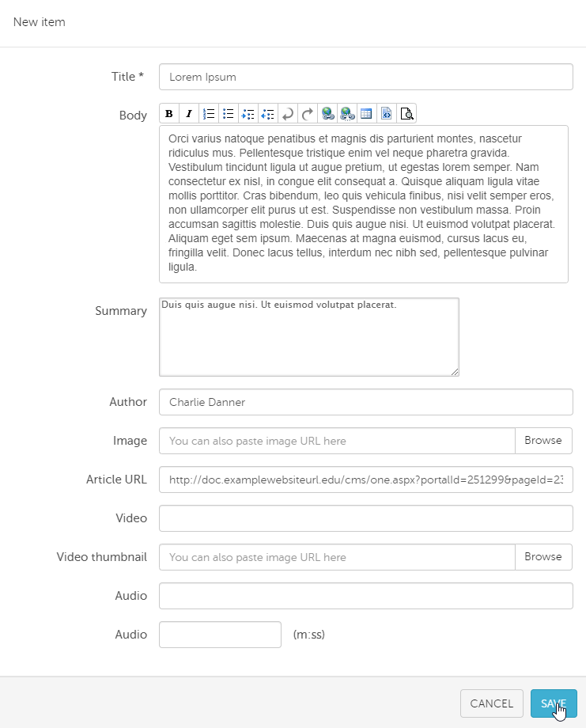Click the "Summary" label
This screenshot has height=728, width=586.
pos(121,311)
